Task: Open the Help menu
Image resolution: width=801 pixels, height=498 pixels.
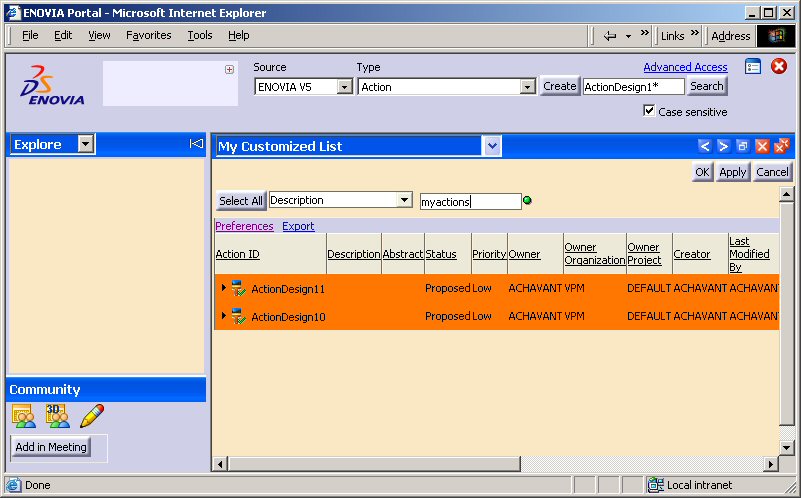Action: (239, 35)
